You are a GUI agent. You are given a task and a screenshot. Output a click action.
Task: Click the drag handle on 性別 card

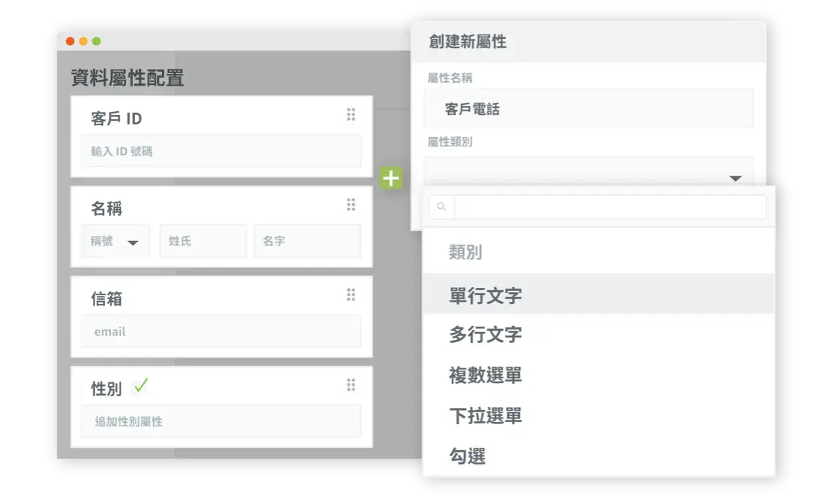pyautogui.click(x=351, y=385)
